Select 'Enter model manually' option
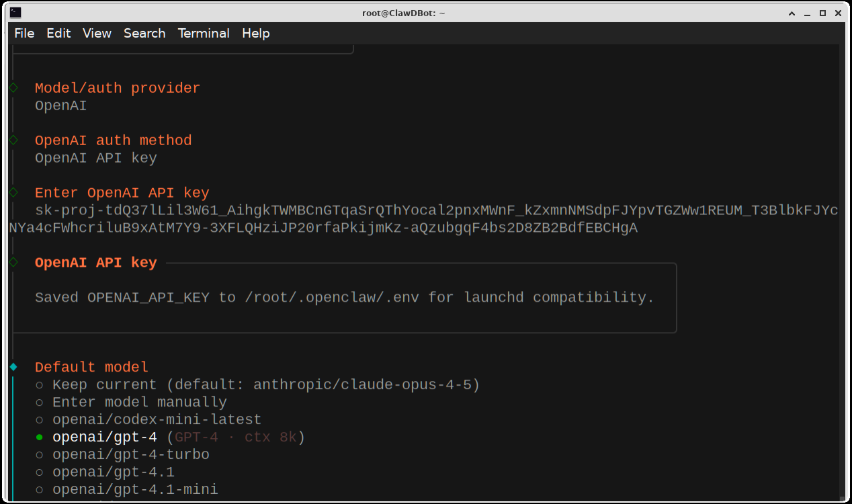852x504 pixels. pos(131,403)
